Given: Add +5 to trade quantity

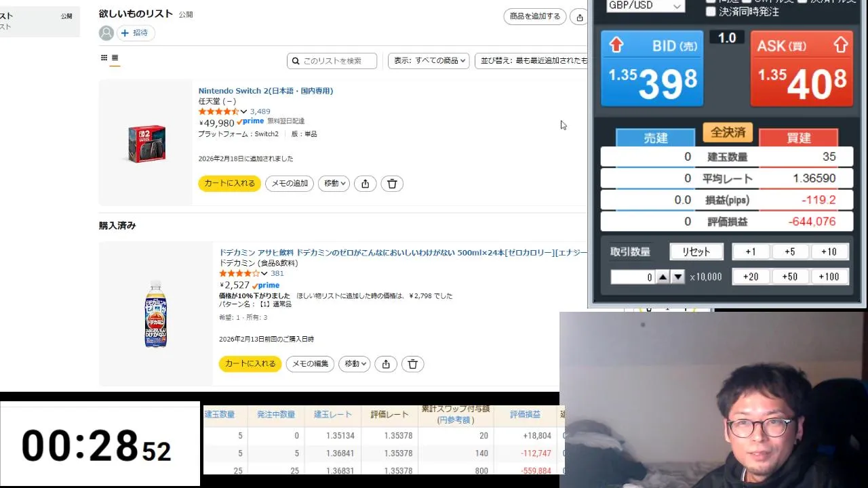Looking at the screenshot, I should point(790,251).
